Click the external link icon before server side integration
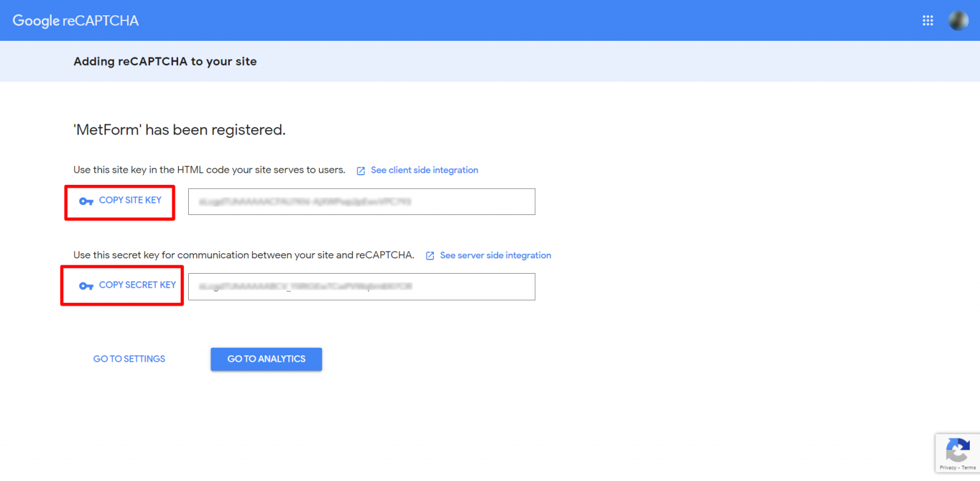980x481 pixels. tap(429, 255)
